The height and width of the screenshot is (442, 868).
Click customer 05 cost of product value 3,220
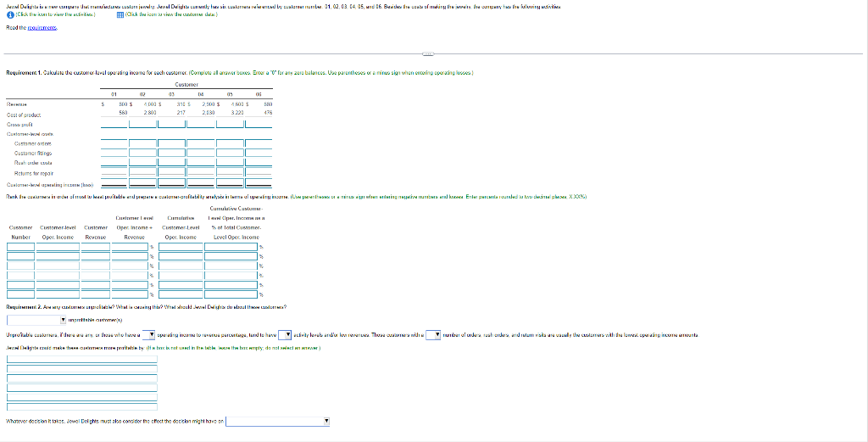[x=236, y=113]
